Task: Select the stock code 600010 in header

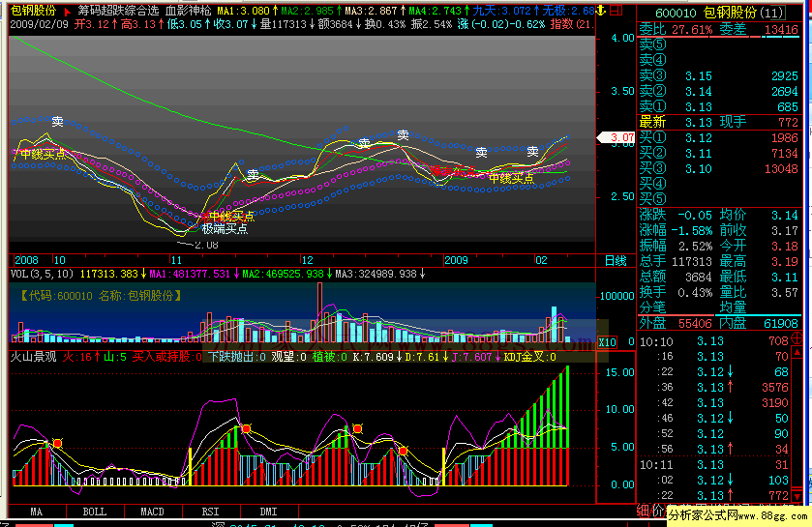Action: click(x=676, y=13)
